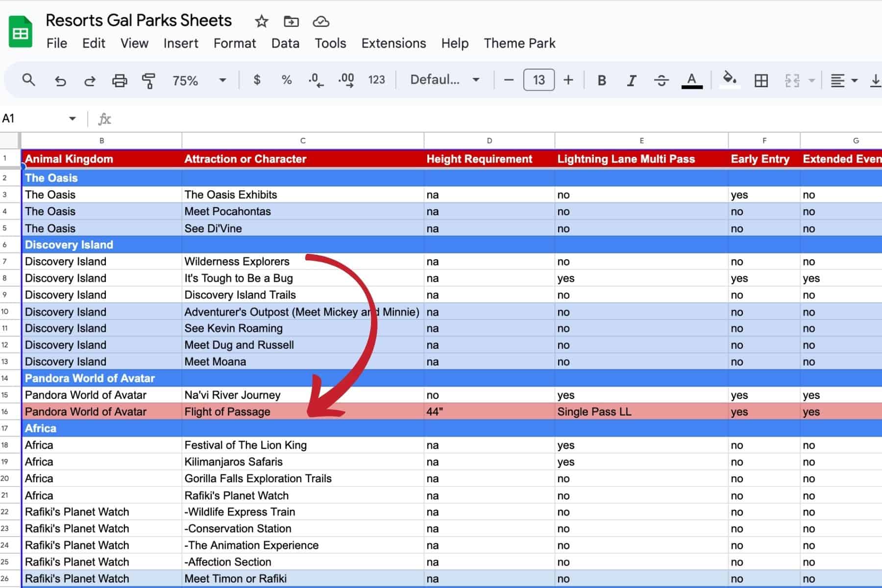Viewport: 882px width, 588px height.
Task: Click the Height Requirement header cell
Action: click(x=489, y=159)
